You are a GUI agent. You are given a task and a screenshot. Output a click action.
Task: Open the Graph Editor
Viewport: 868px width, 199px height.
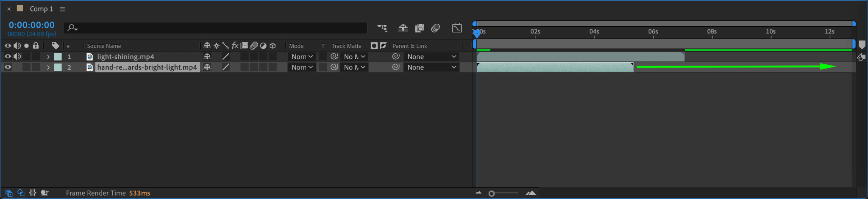[x=457, y=28]
